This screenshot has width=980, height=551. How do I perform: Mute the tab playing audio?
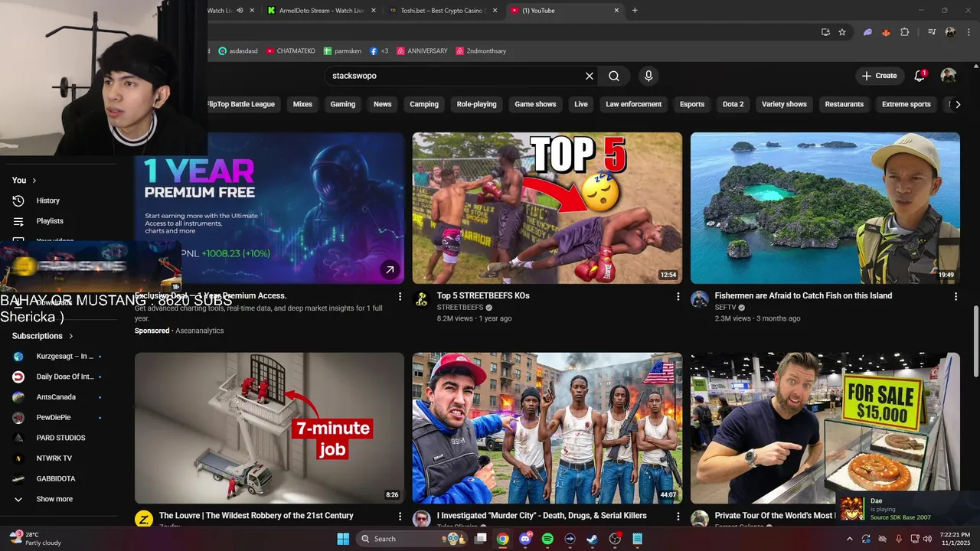point(240,11)
